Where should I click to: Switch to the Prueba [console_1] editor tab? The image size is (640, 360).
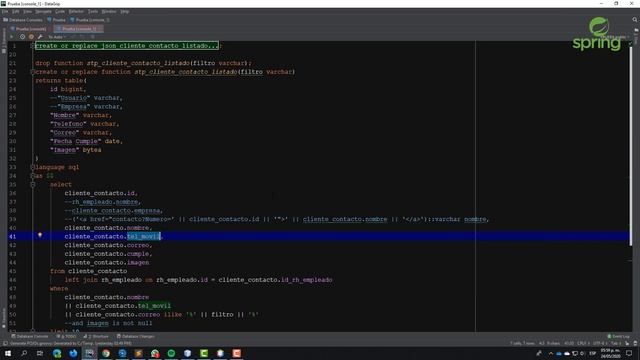pyautogui.click(x=78, y=29)
